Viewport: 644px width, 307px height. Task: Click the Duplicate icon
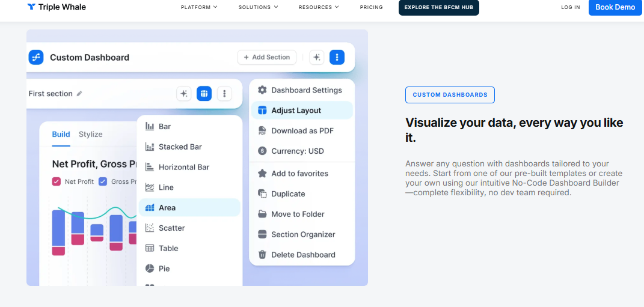point(262,193)
